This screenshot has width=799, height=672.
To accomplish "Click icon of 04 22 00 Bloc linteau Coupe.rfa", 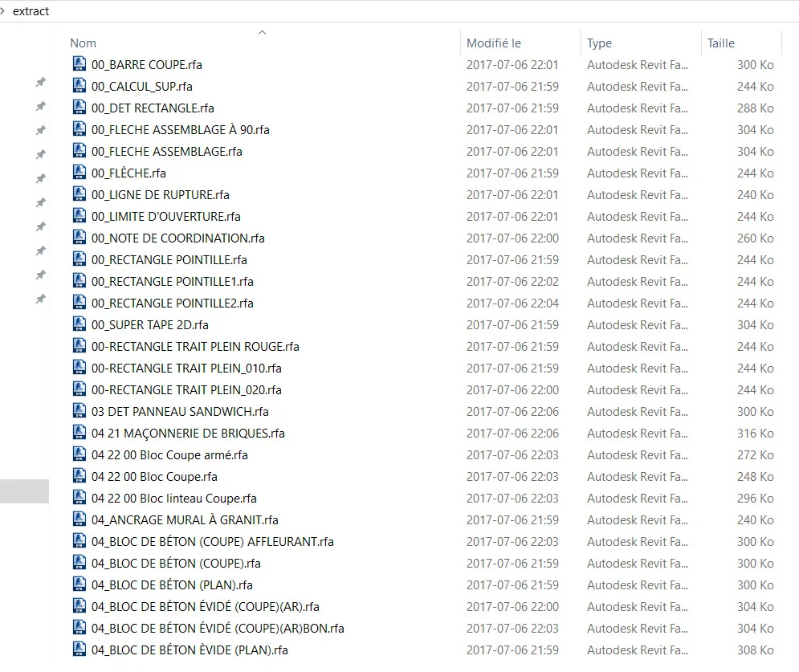I will pyautogui.click(x=79, y=497).
